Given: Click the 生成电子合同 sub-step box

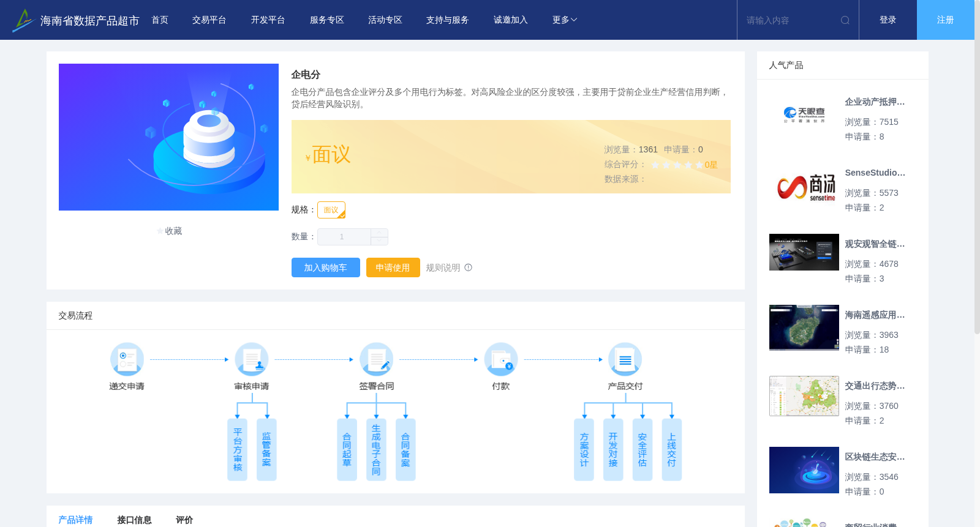Looking at the screenshot, I should [x=376, y=450].
